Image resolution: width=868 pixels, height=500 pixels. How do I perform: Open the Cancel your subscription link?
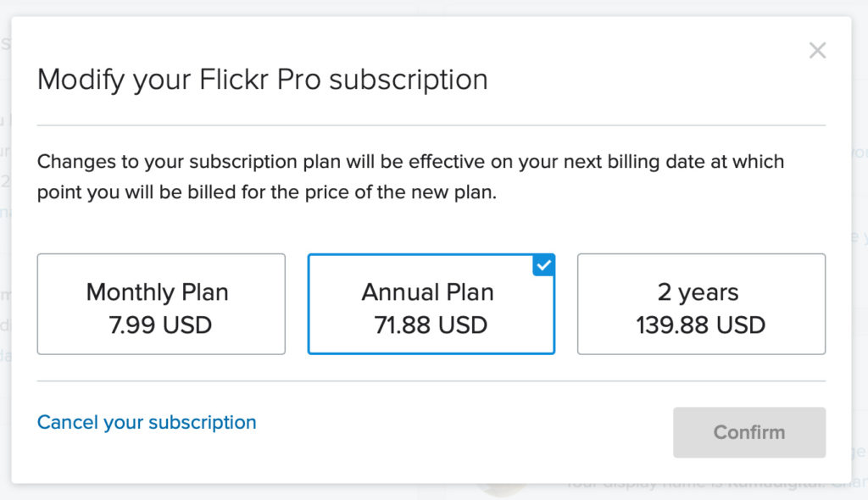coord(147,422)
